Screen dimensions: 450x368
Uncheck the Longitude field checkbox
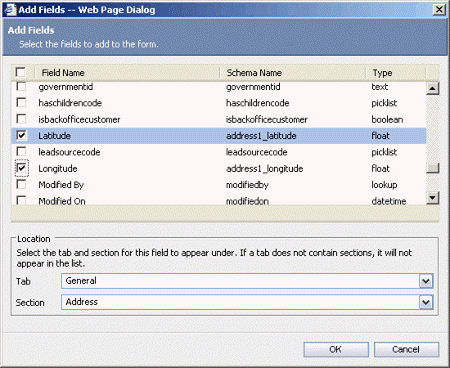[22, 168]
